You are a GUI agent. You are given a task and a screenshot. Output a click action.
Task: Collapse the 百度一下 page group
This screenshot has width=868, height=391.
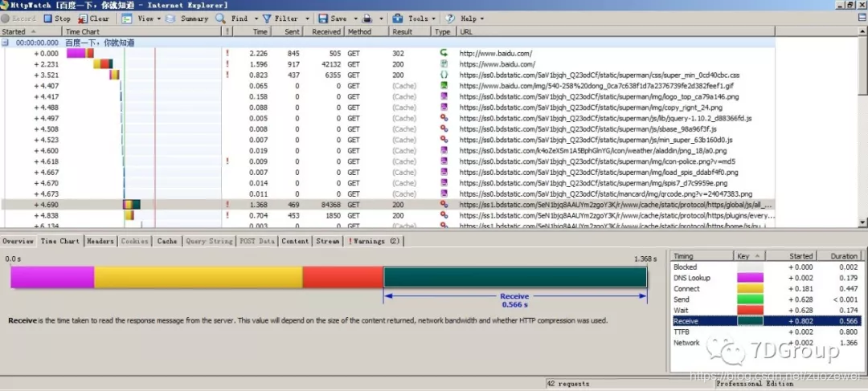pos(5,43)
